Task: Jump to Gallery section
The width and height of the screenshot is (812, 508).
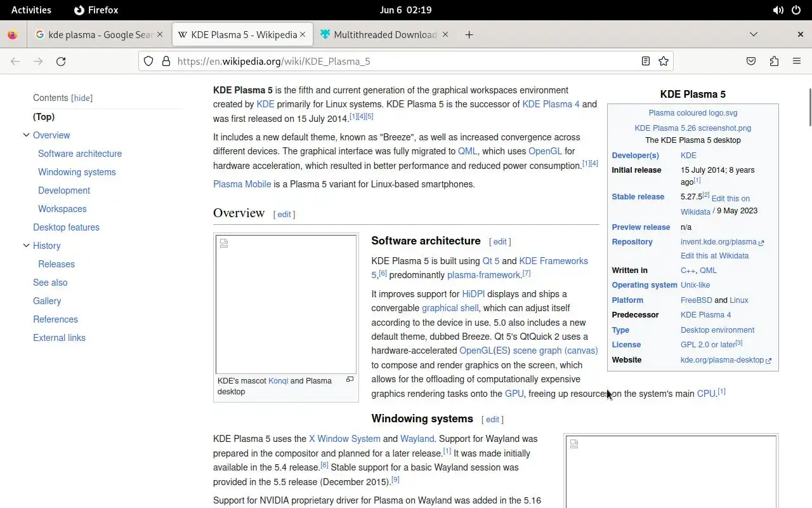Action: click(x=47, y=301)
